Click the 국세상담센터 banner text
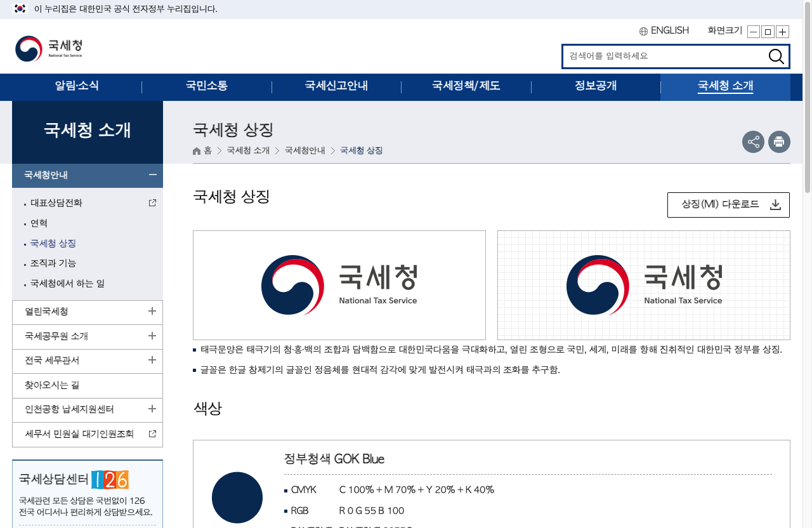This screenshot has width=812, height=528. (54, 478)
